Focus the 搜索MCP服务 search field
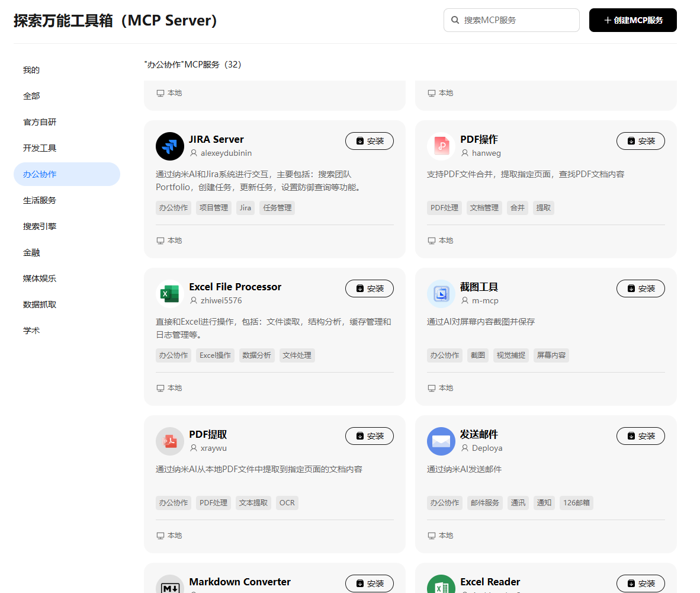The width and height of the screenshot is (700, 593). click(x=512, y=20)
